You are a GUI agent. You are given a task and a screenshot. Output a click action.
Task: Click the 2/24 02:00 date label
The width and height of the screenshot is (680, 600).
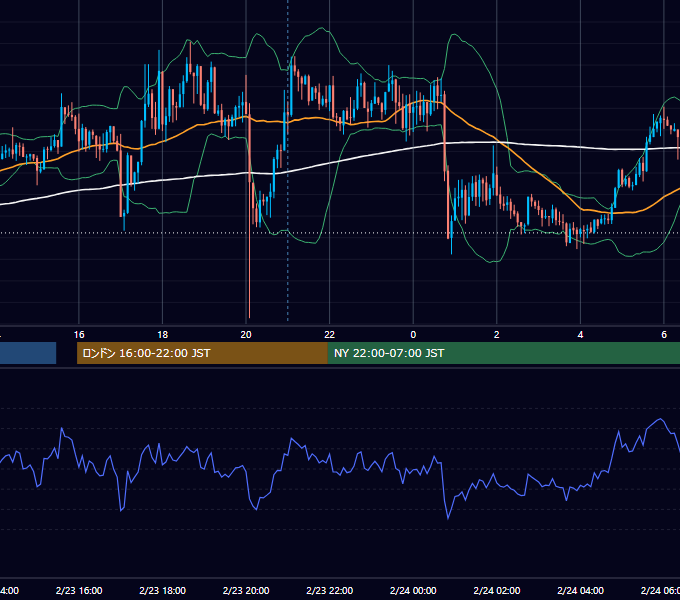tap(497, 590)
